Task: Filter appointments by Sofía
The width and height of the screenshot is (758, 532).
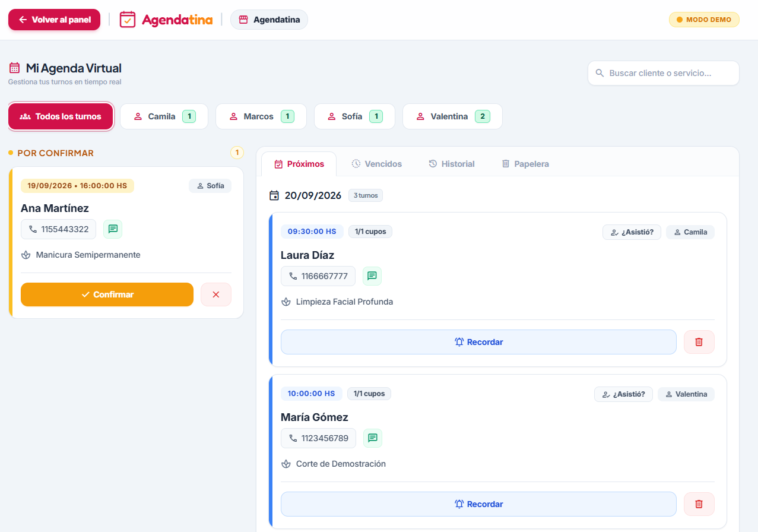Action: [354, 116]
